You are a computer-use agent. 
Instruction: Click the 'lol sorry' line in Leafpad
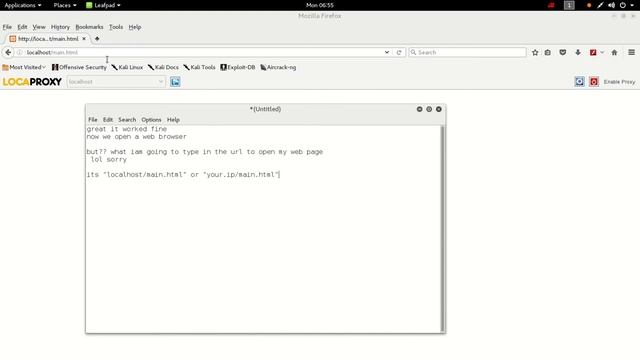tap(109, 160)
